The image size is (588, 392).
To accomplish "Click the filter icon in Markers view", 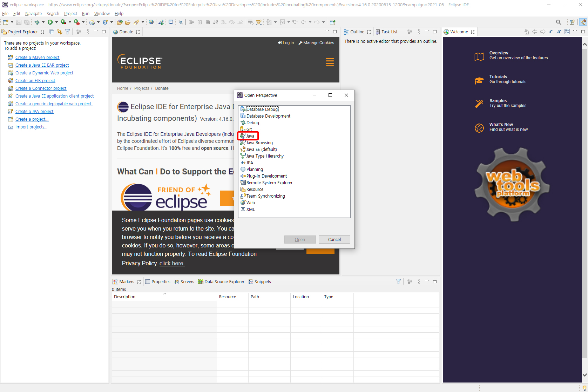I will 398,281.
